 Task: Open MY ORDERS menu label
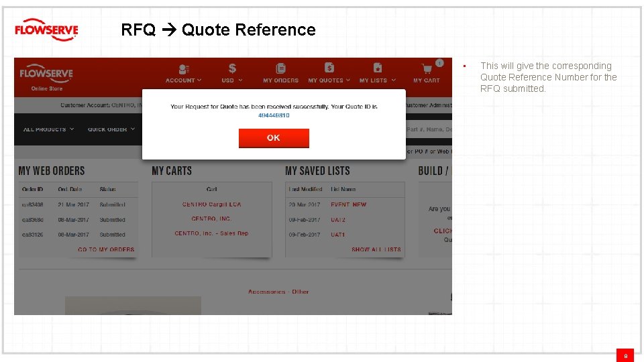tap(280, 80)
